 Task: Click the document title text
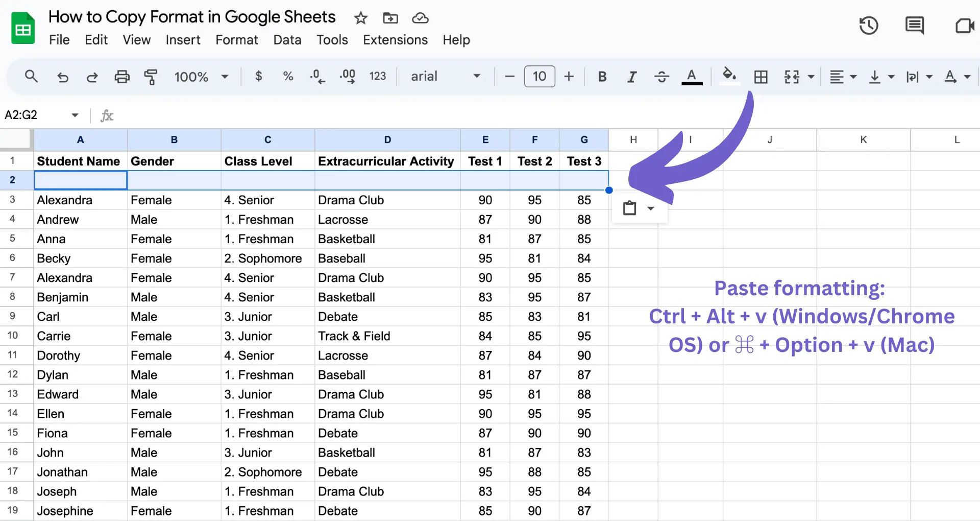point(192,17)
